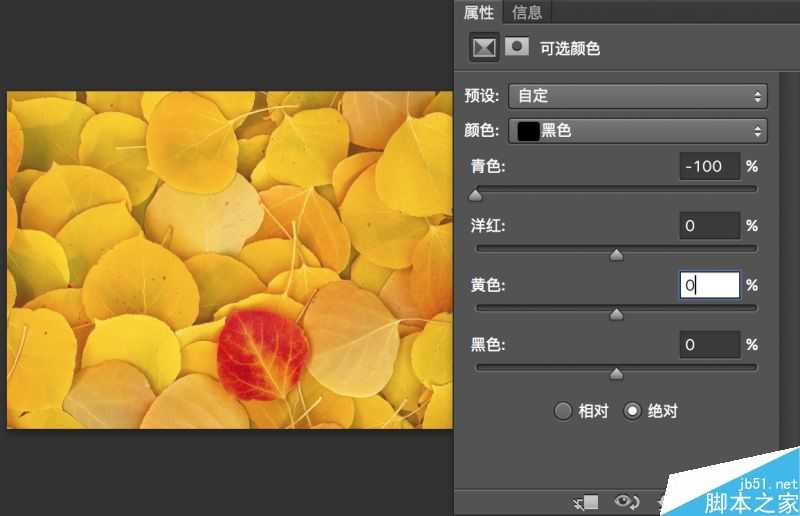Click the 黄色 slider handle
Viewport: 800px width, 516px height.
[x=616, y=314]
